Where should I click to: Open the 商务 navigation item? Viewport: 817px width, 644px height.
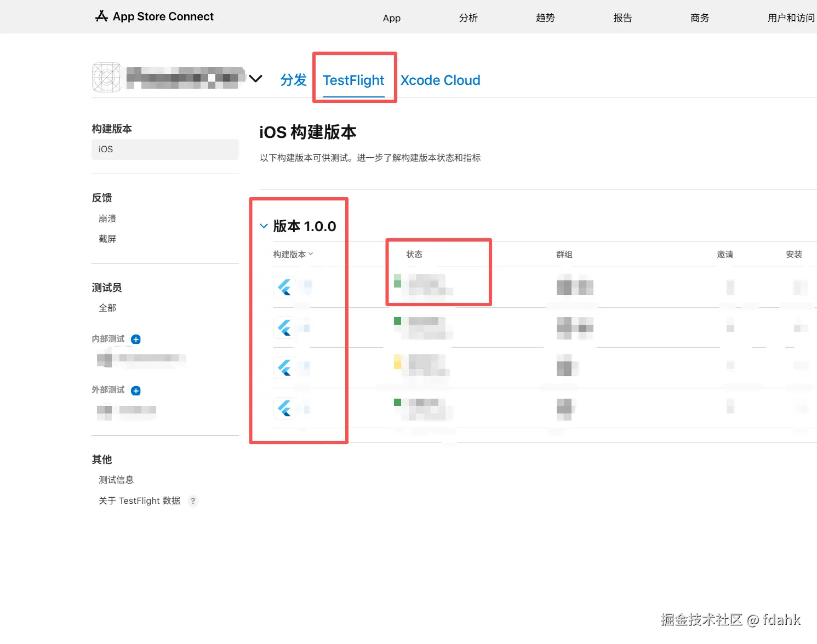tap(700, 18)
